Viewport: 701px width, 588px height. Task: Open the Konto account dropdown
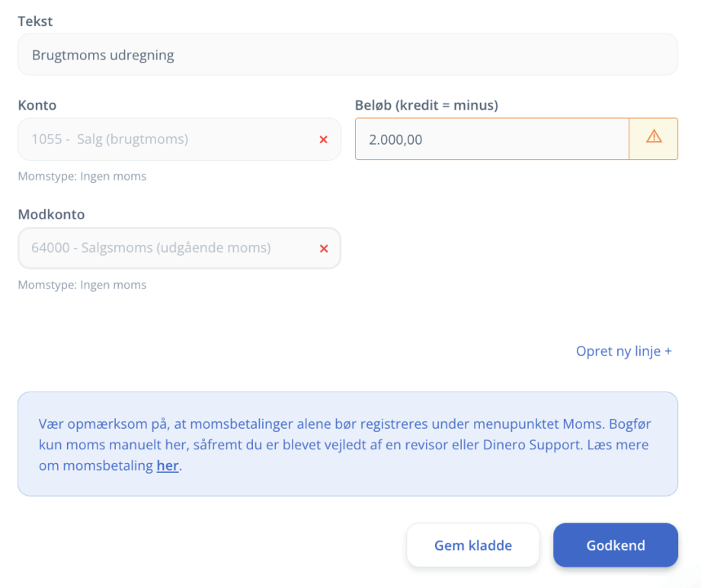(x=168, y=139)
